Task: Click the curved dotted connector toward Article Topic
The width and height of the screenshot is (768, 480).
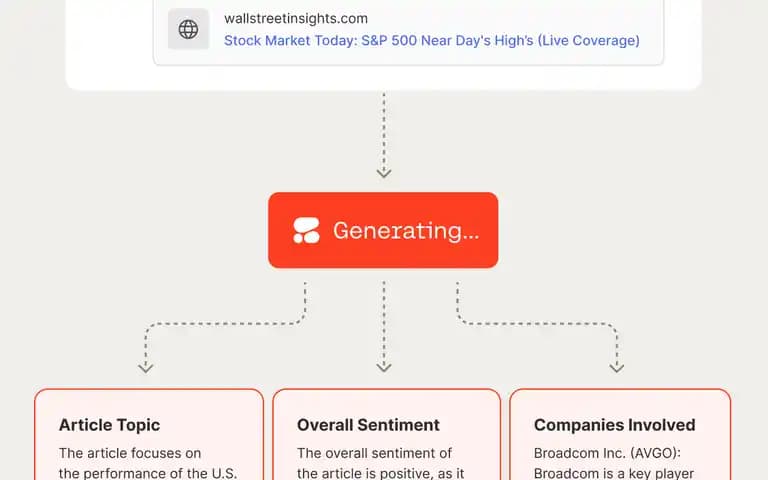Action: 225,323
